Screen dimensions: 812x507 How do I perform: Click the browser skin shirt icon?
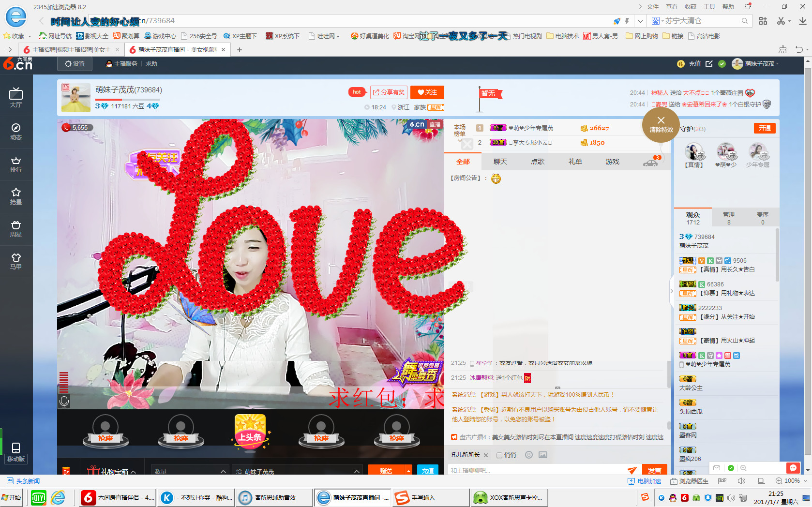[748, 7]
